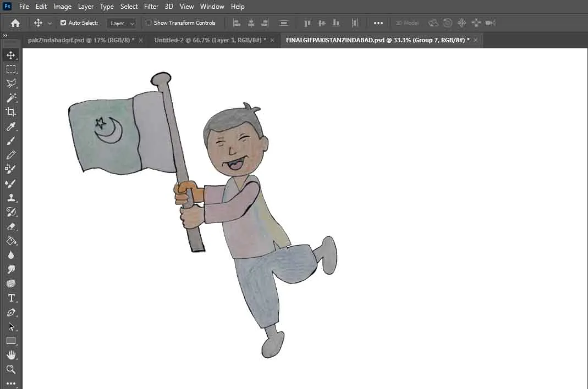Select the Crop tool

click(10, 112)
